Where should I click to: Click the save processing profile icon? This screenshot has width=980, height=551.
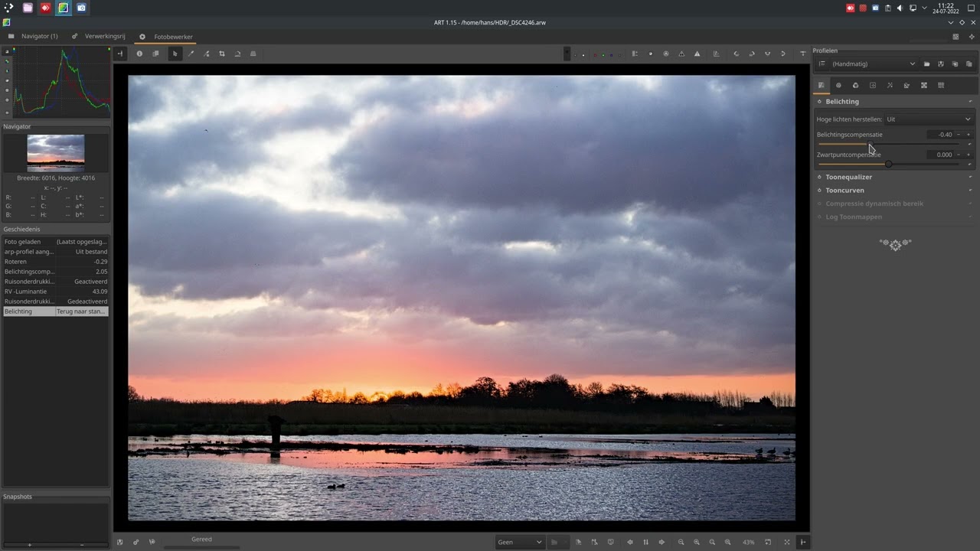(941, 64)
